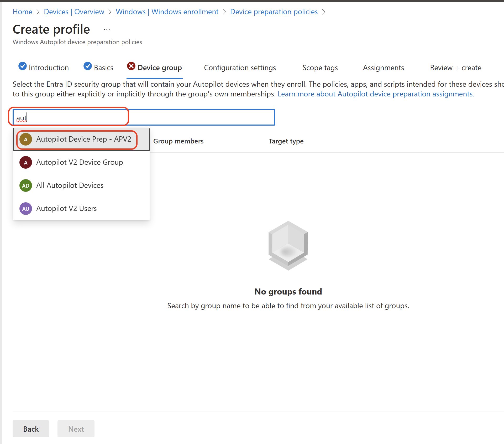Navigate to Device preparation policies breadcrumb
The width and height of the screenshot is (504, 444).
pyautogui.click(x=274, y=12)
